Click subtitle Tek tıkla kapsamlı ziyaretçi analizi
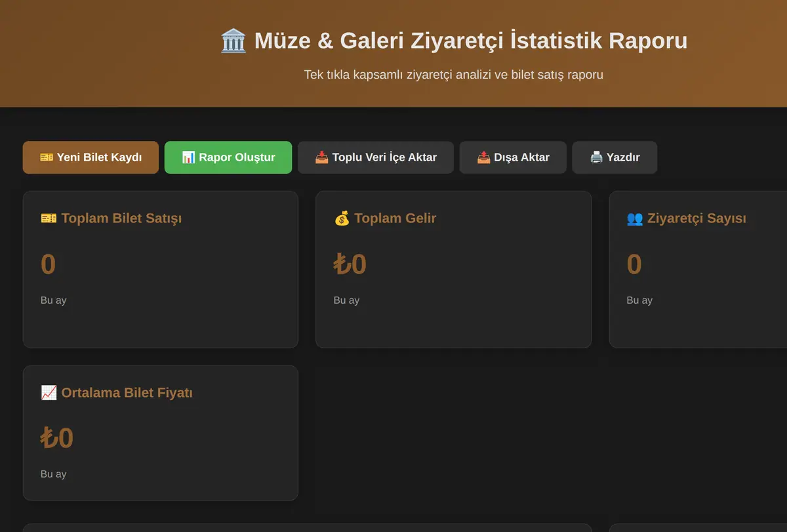 pyautogui.click(x=453, y=75)
